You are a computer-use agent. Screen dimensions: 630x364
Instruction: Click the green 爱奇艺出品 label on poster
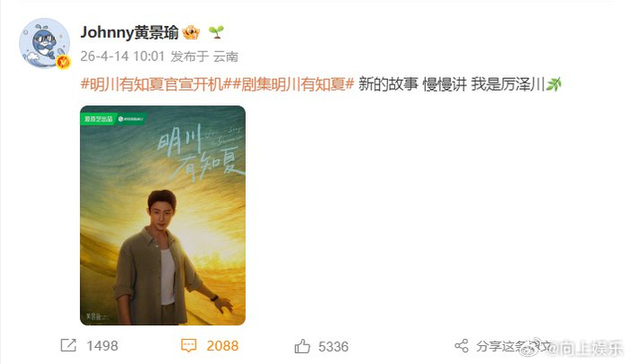point(98,120)
